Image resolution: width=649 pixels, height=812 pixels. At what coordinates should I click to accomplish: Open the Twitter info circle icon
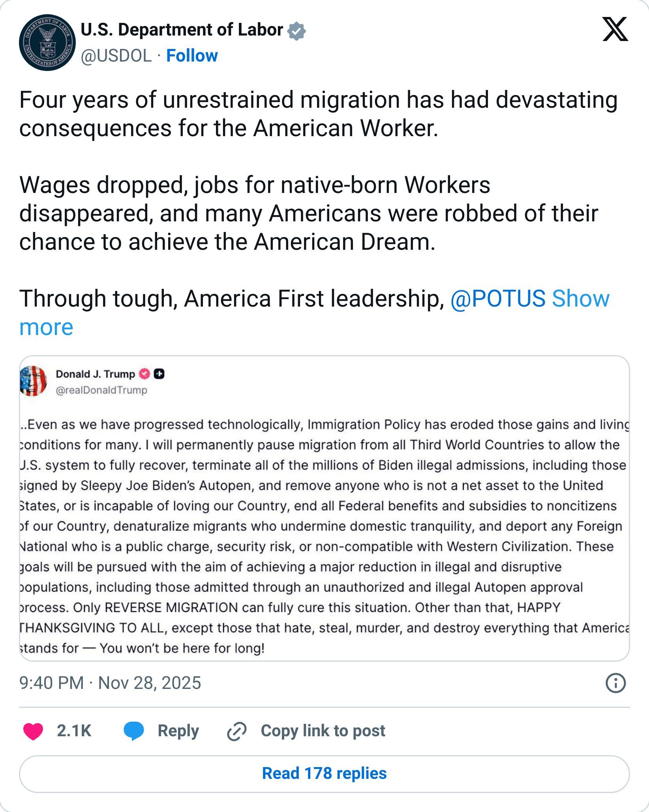(x=615, y=683)
